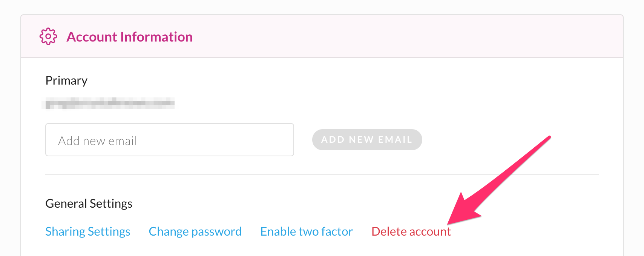The height and width of the screenshot is (256, 644).
Task: Click the pink Account Information header bar
Action: pos(322,37)
